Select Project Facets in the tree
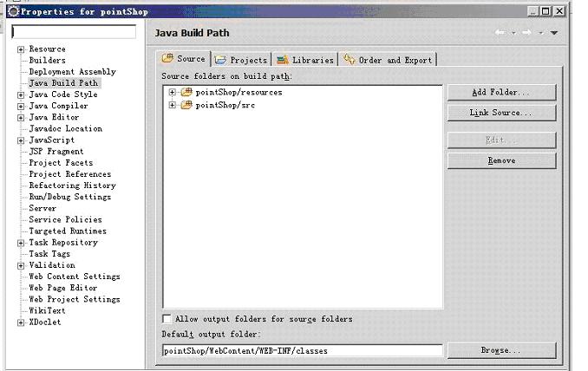588x371 pixels. coord(61,163)
